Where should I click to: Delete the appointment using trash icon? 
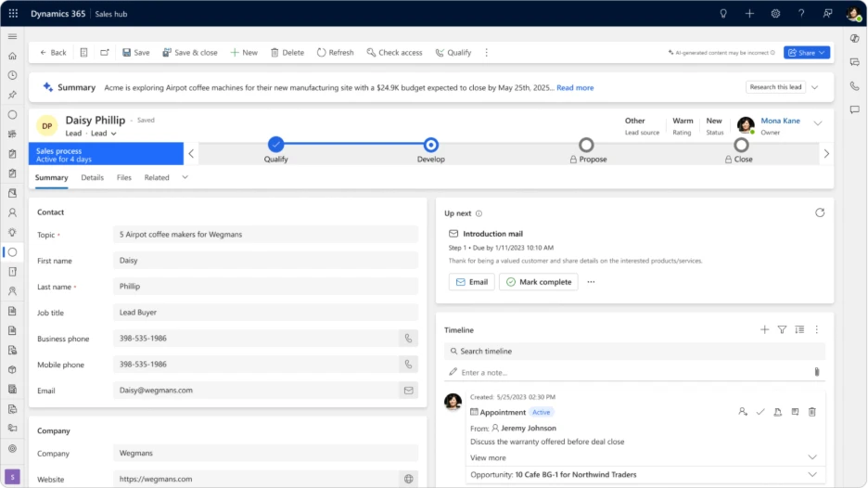812,411
